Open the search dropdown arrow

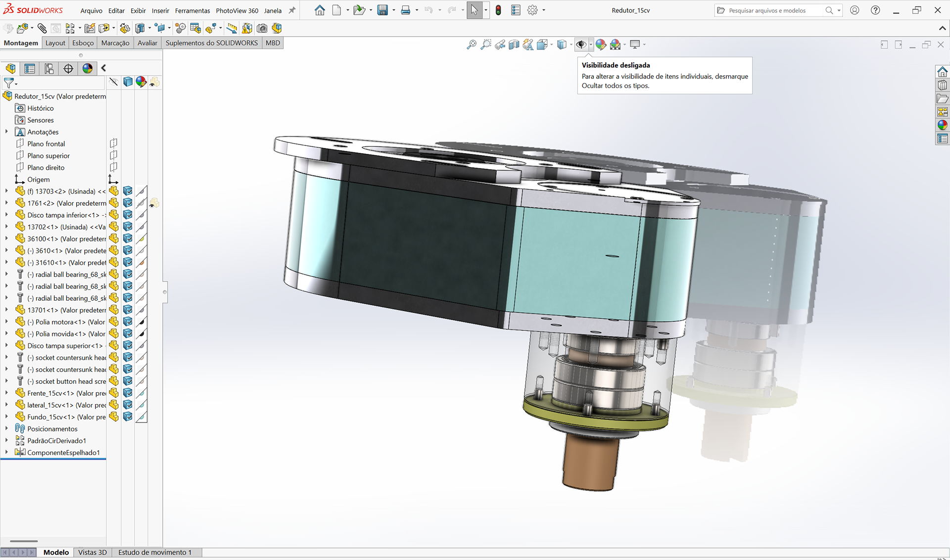pos(839,10)
